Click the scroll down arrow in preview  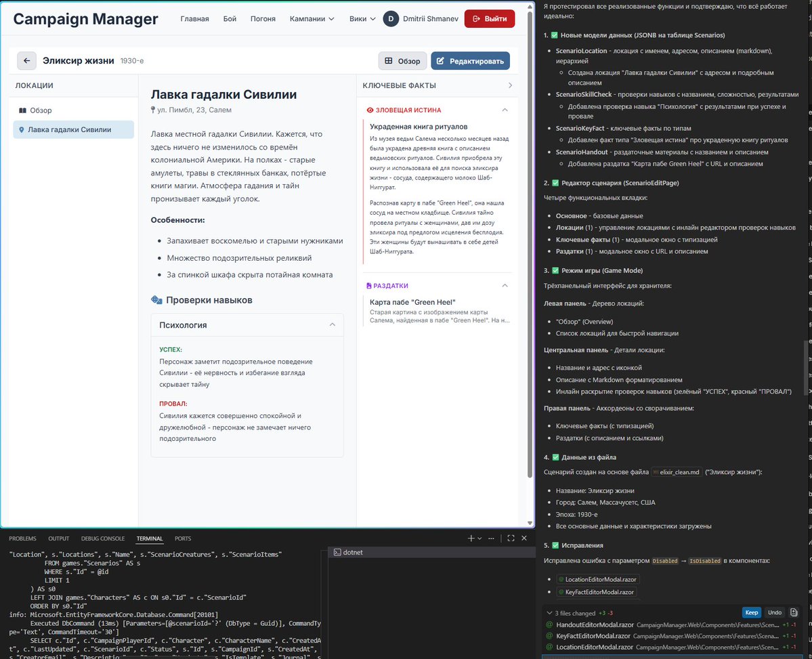530,524
